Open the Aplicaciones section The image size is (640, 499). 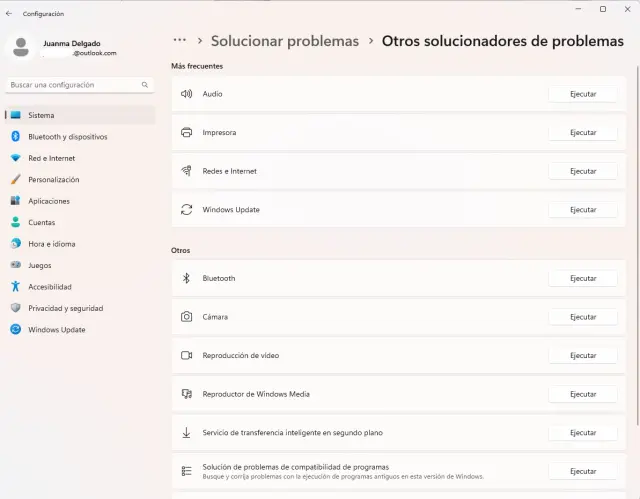(x=49, y=201)
